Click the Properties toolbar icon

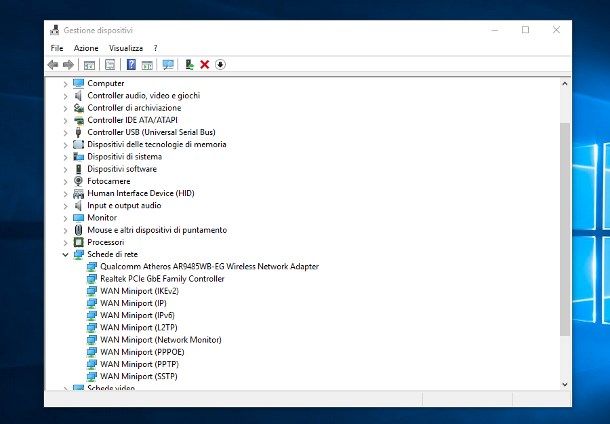110,65
